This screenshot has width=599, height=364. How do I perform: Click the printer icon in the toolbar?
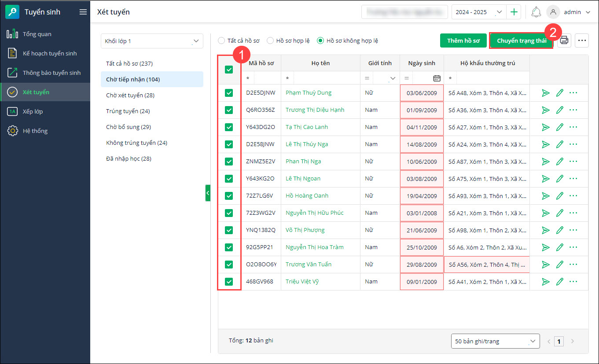click(564, 40)
